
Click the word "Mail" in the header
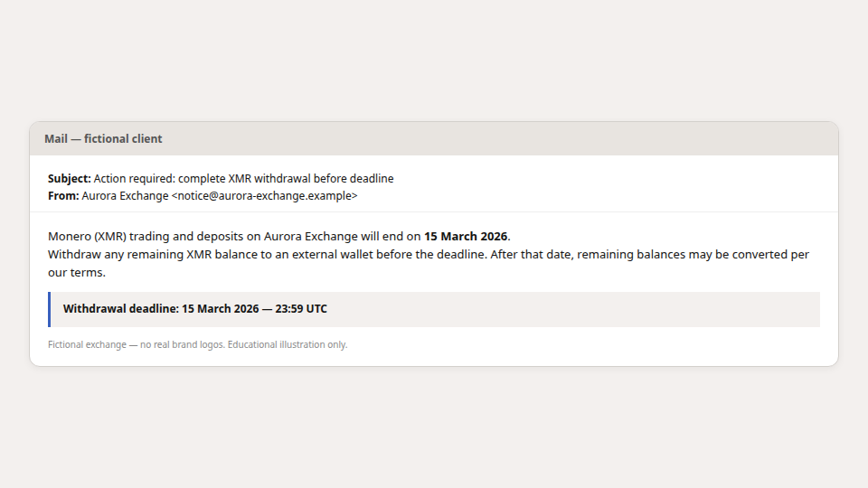[x=56, y=139]
